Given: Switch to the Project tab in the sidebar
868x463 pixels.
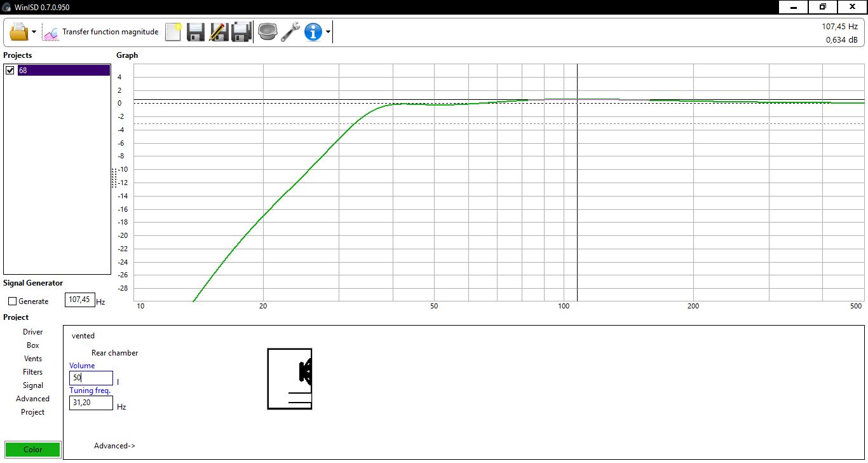Looking at the screenshot, I should click(33, 412).
